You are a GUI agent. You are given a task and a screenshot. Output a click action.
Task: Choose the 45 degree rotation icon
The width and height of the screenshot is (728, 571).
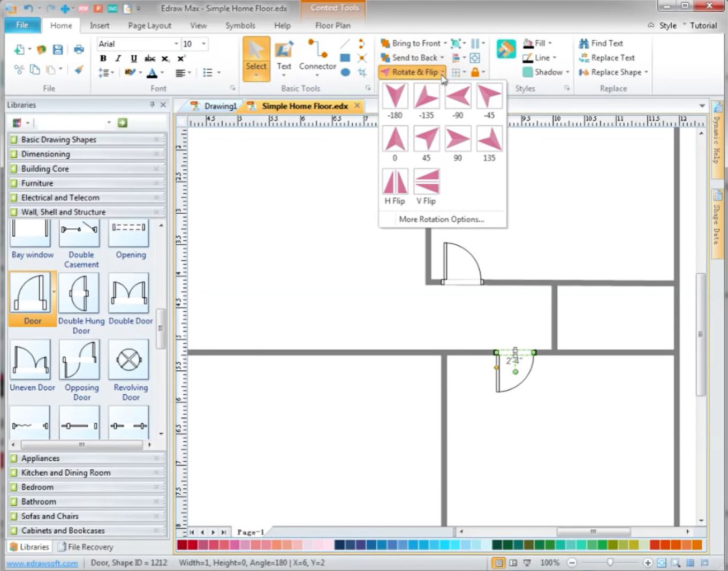pyautogui.click(x=427, y=139)
